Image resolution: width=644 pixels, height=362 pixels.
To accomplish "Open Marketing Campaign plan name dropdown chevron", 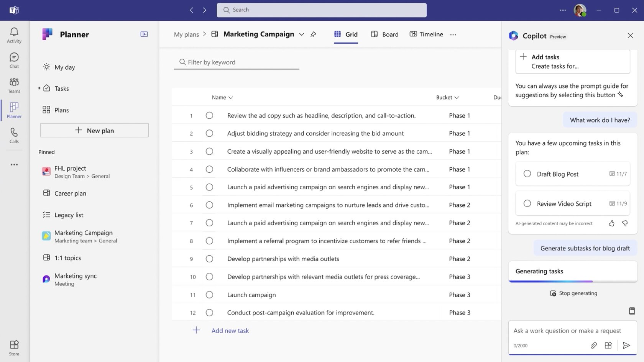I will [x=302, y=34].
